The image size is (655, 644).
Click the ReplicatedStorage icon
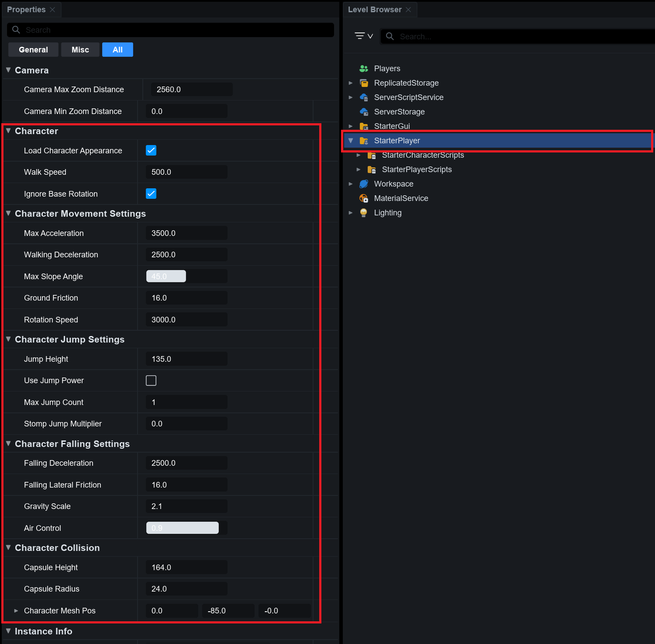(x=363, y=83)
